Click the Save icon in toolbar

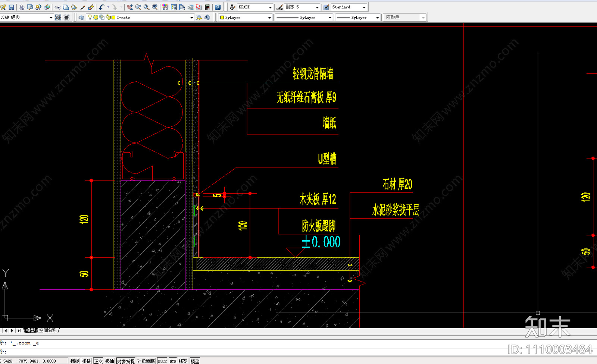[11, 7]
